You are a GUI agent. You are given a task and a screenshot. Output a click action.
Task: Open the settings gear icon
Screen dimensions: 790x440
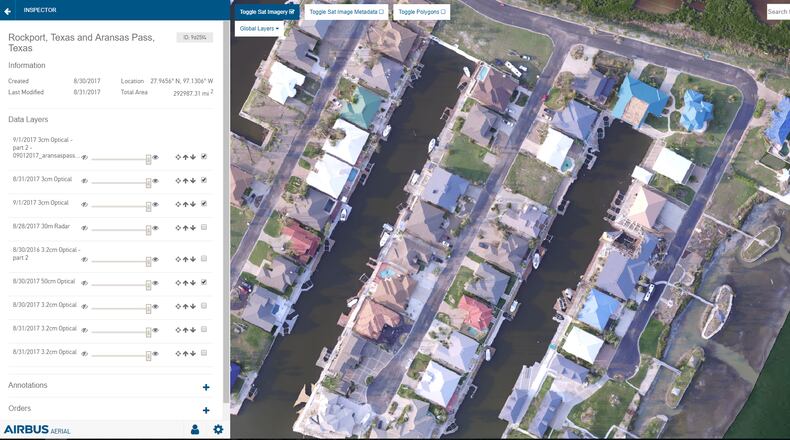tap(218, 430)
